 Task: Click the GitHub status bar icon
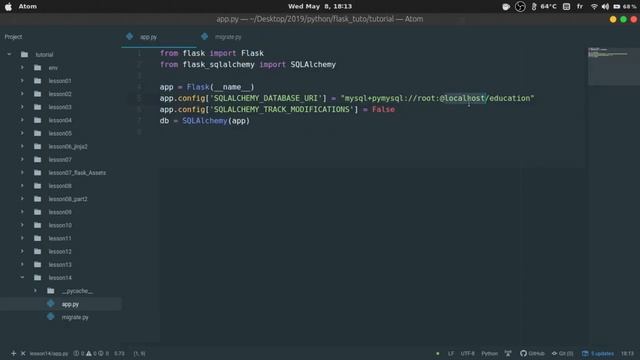coord(532,353)
